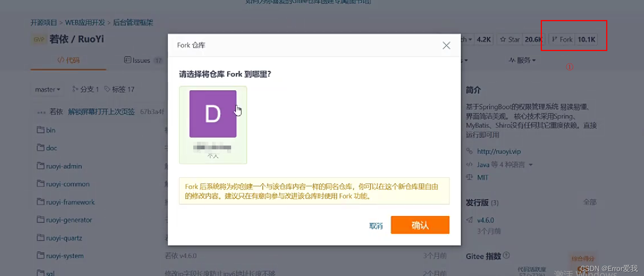Image resolution: width=644 pixels, height=276 pixels.
Task: Open release v4.6.0
Action: pyautogui.click(x=486, y=220)
